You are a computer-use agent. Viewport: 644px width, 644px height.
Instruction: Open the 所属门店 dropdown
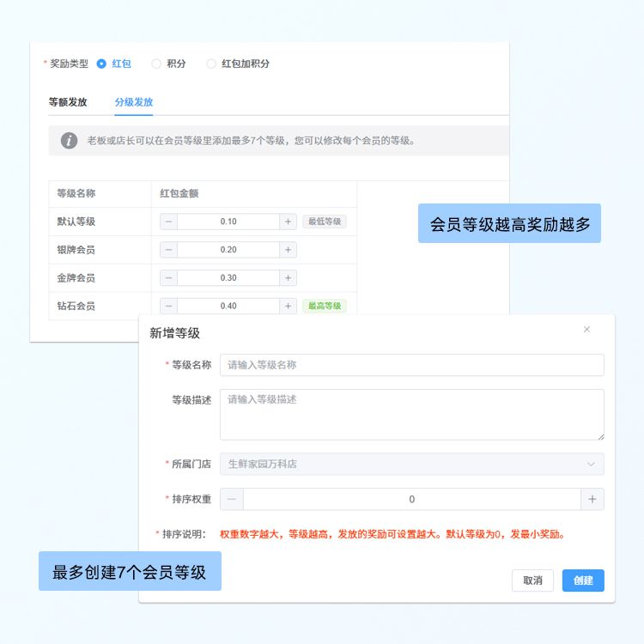[x=411, y=464]
